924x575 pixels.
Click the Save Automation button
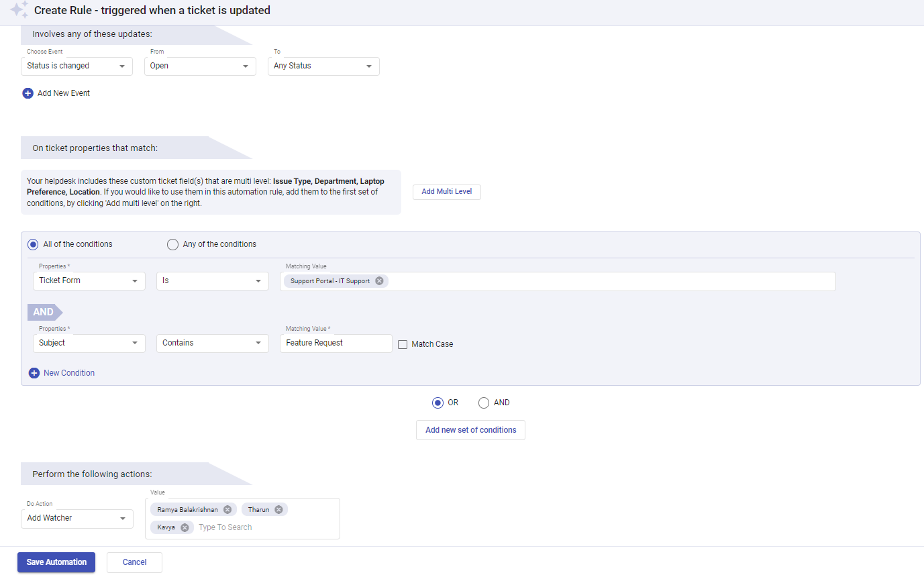tap(56, 562)
